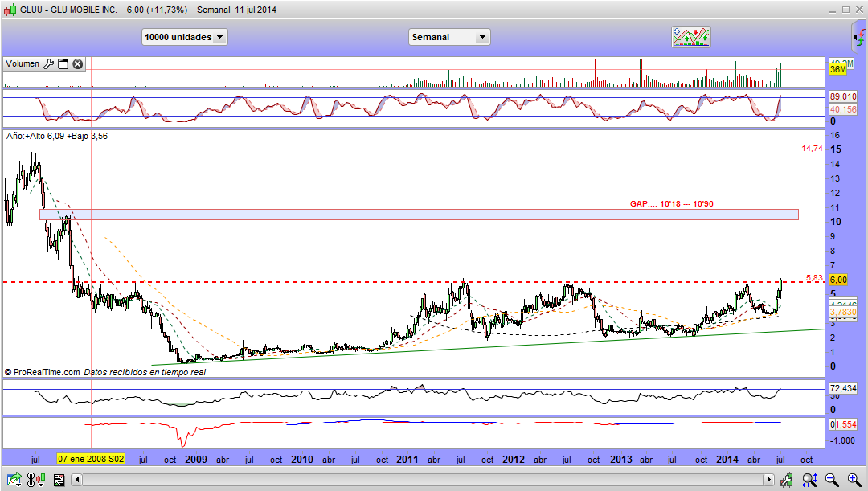Click the 89,010 stochastic value label

843,96
